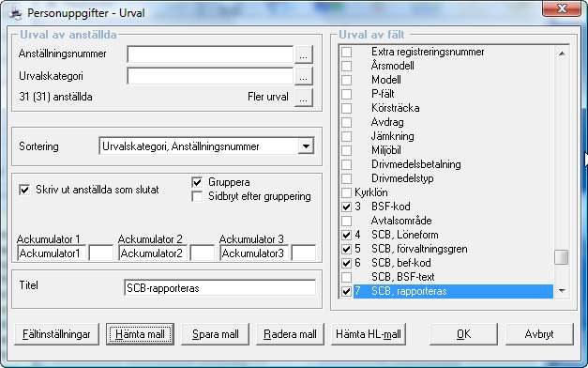Click the Ackumulator1 name field

click(52, 253)
